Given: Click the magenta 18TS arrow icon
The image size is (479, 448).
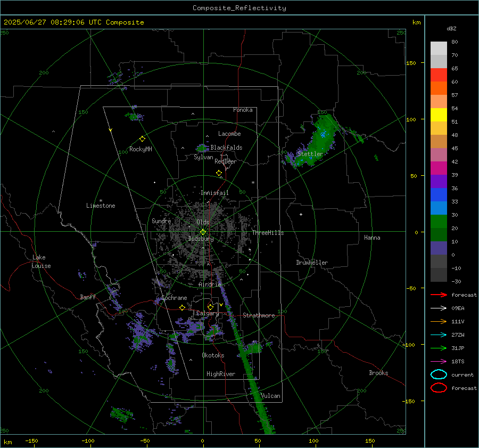Looking at the screenshot, I should click(439, 362).
